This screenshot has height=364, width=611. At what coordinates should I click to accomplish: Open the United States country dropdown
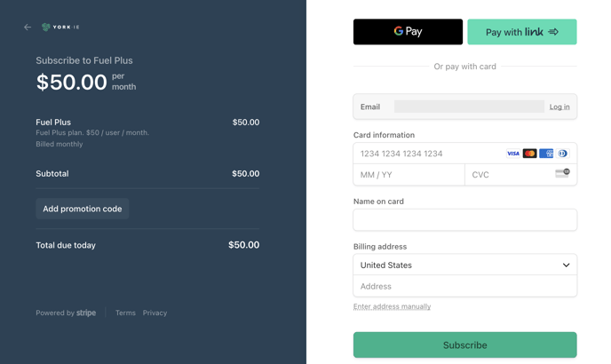click(x=464, y=265)
